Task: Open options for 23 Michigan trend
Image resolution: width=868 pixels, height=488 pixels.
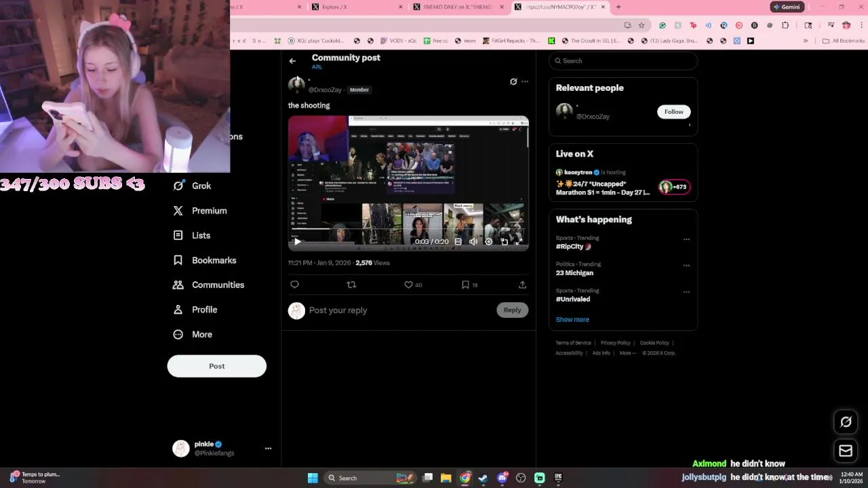Action: pos(686,266)
